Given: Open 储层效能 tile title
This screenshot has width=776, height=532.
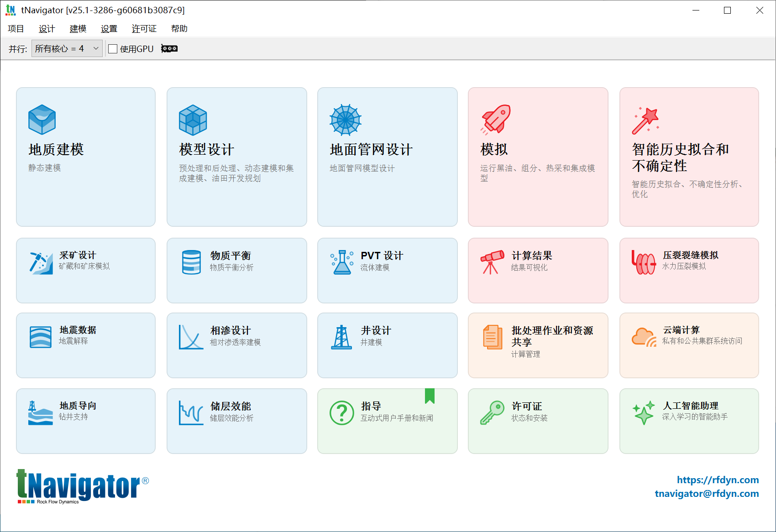Looking at the screenshot, I should (x=231, y=406).
